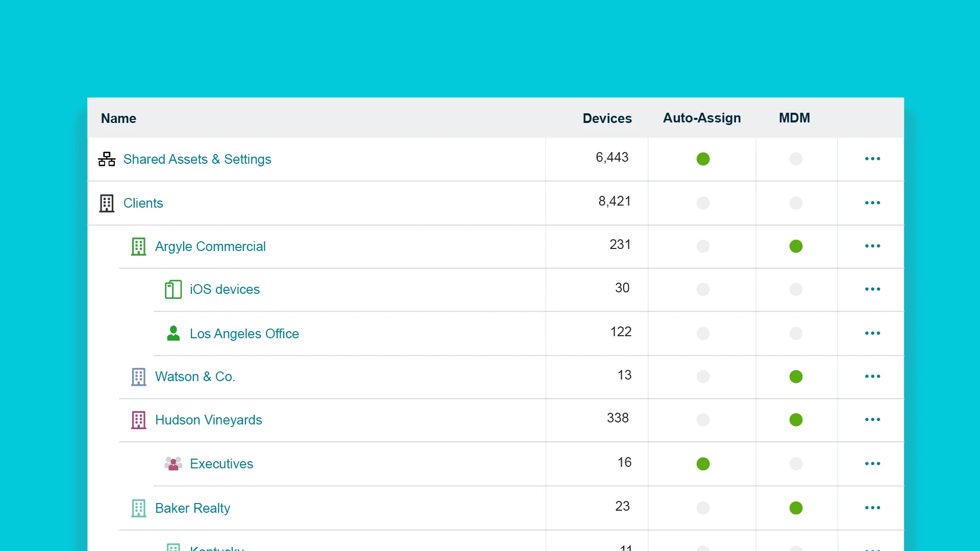Turn off Auto-Assign for Executives
980x551 pixels.
pos(702,464)
